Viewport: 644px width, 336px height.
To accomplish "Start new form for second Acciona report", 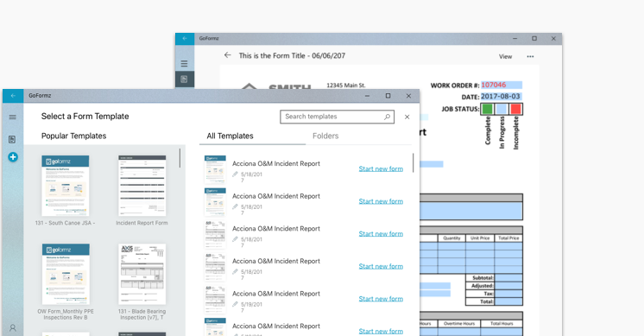I will click(381, 201).
